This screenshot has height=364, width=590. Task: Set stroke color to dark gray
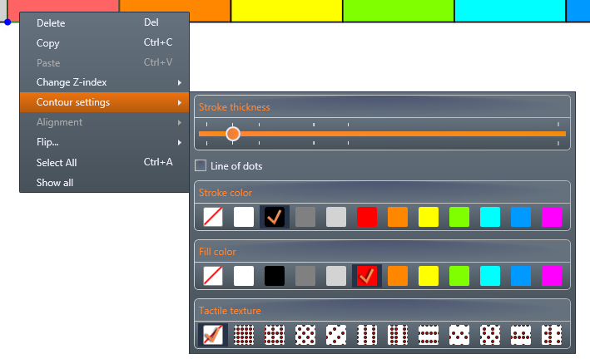pyautogui.click(x=305, y=217)
